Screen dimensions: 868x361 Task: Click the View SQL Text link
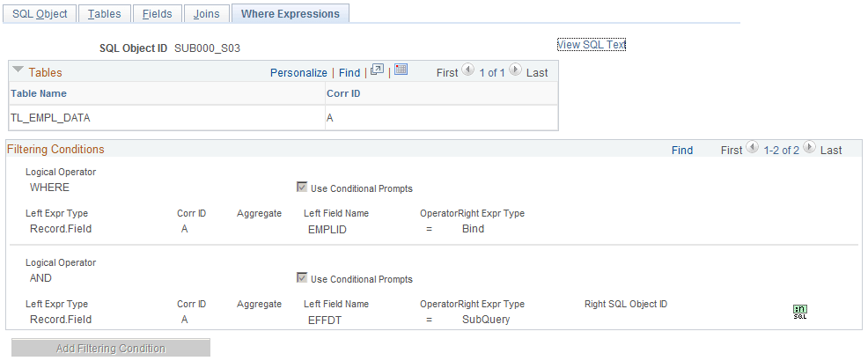[x=592, y=45]
